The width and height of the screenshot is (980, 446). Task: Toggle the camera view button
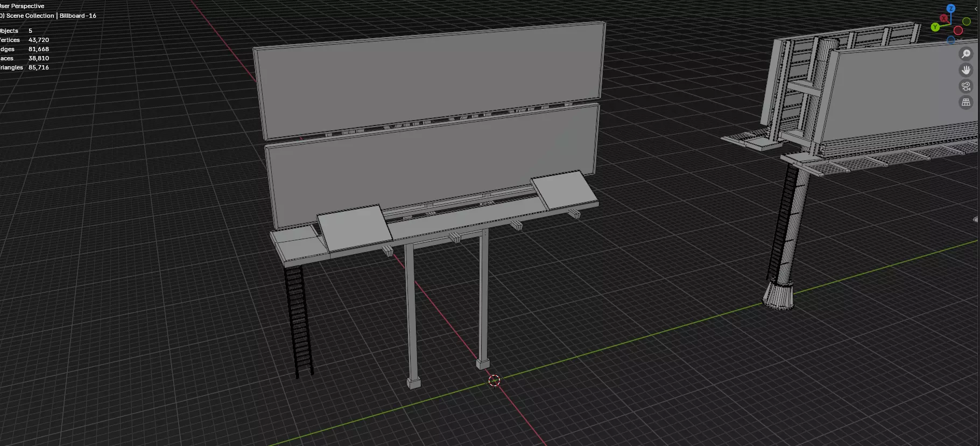pyautogui.click(x=966, y=86)
